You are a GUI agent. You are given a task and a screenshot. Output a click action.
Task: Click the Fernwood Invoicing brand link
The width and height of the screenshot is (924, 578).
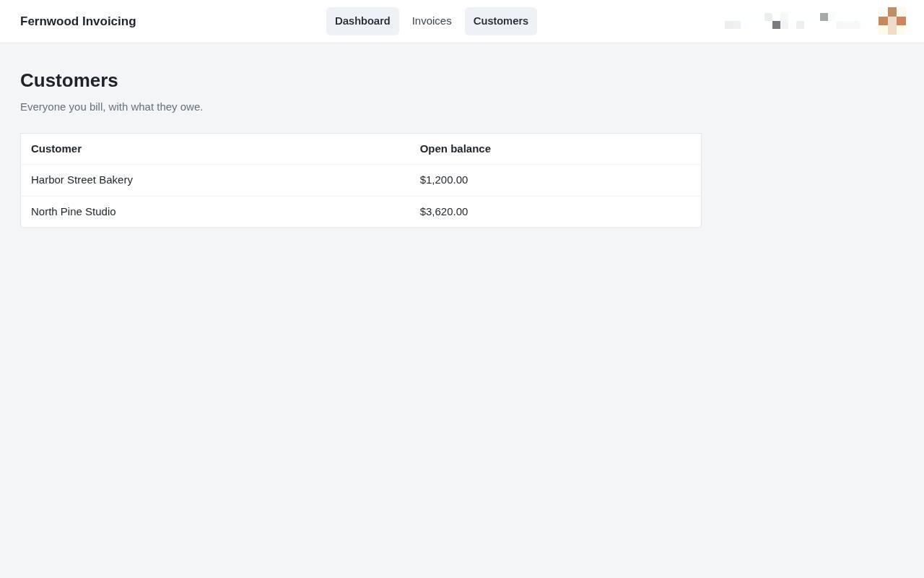pos(78,22)
